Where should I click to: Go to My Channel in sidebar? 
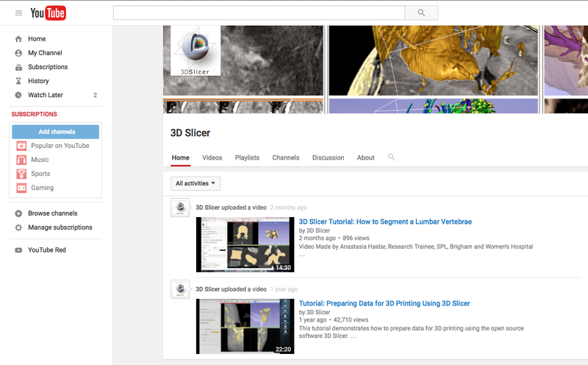pyautogui.click(x=45, y=53)
